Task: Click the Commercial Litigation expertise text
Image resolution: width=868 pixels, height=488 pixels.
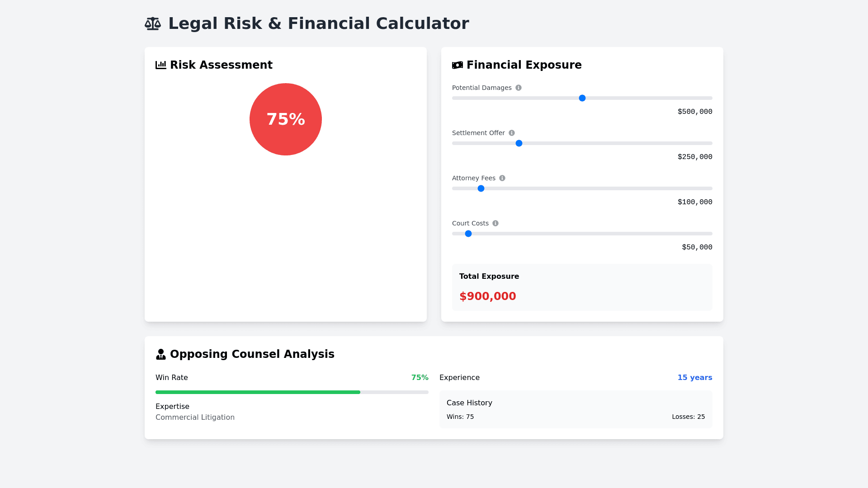Action: click(195, 417)
